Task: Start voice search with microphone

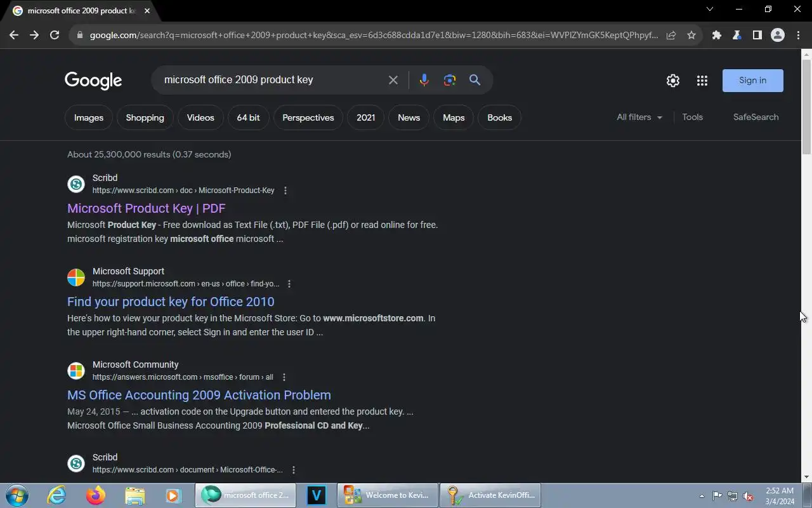Action: 424,80
